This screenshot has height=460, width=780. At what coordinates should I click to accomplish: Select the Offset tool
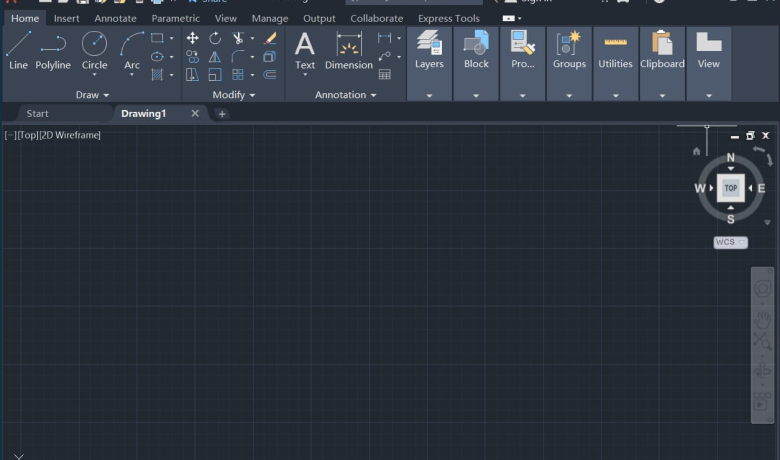coord(270,75)
